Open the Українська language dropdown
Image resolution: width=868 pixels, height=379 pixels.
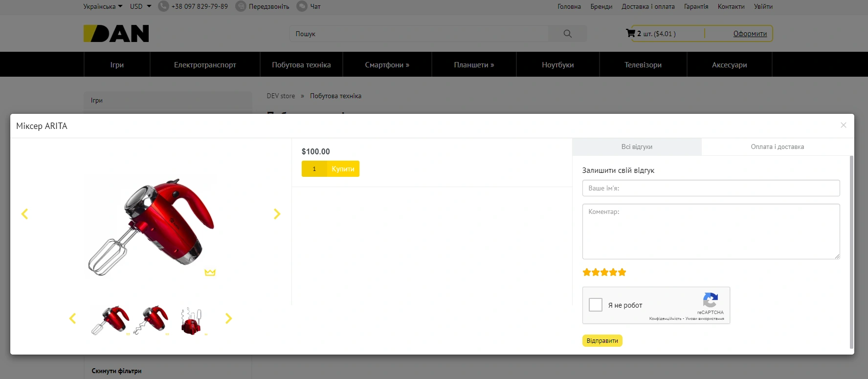pos(103,6)
